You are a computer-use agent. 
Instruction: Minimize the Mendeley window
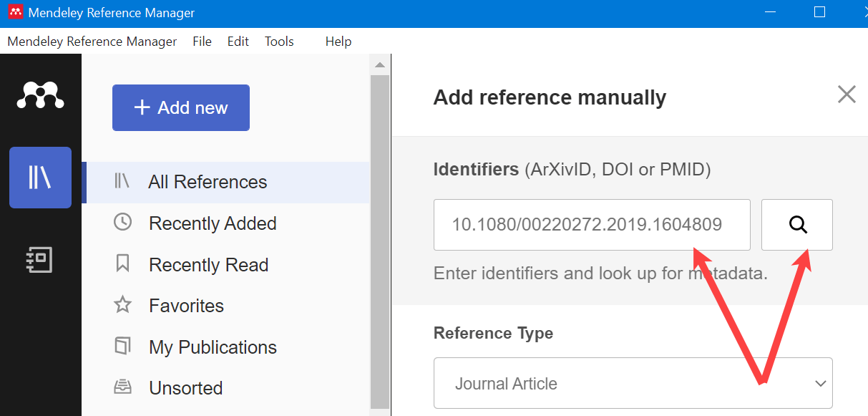770,12
